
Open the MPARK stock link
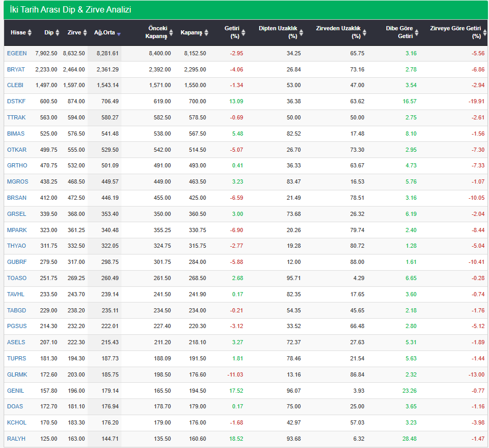tap(17, 230)
